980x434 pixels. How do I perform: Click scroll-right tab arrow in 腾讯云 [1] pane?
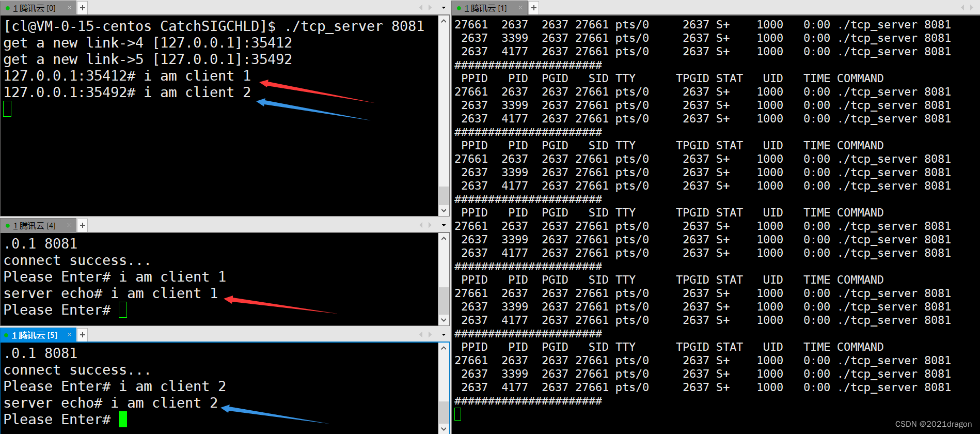[x=972, y=8]
